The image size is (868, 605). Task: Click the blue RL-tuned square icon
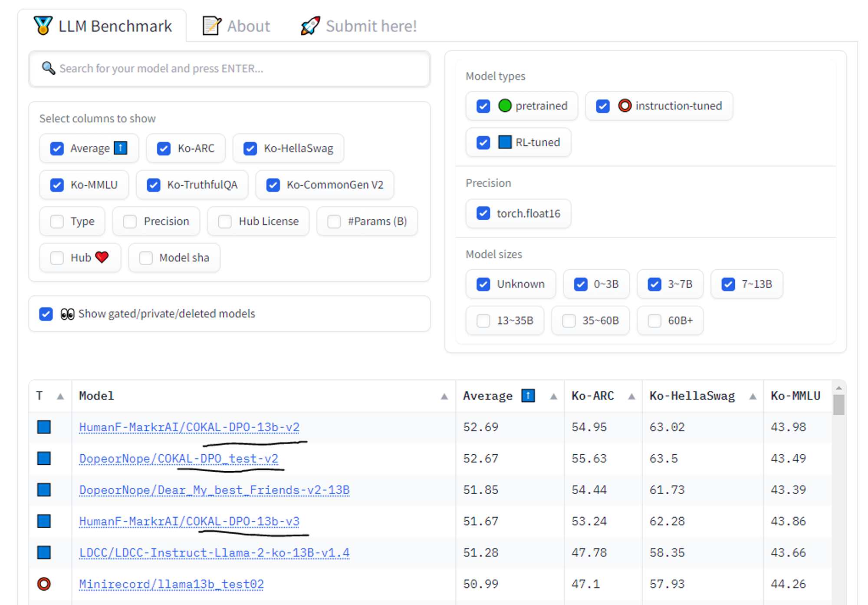[x=505, y=142]
